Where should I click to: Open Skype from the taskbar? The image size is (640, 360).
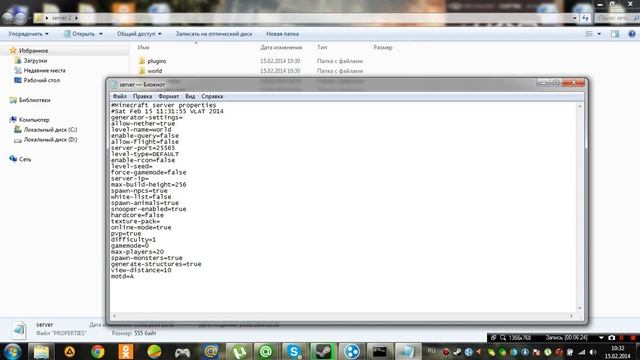[x=294, y=351]
